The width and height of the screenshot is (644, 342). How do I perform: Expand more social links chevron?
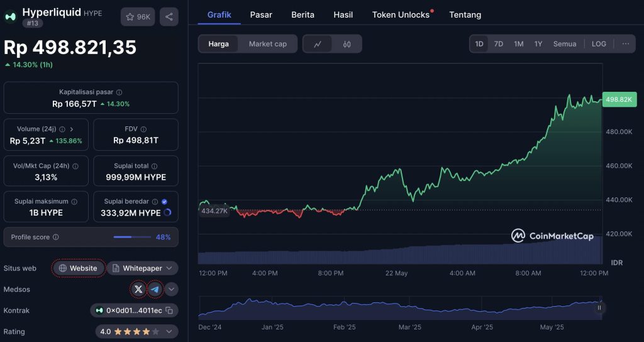[171, 289]
